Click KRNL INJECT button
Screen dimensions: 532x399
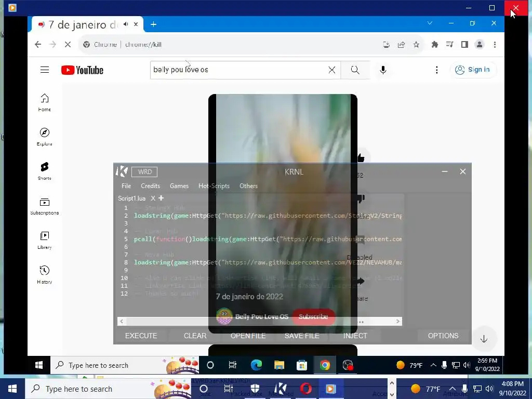click(355, 336)
